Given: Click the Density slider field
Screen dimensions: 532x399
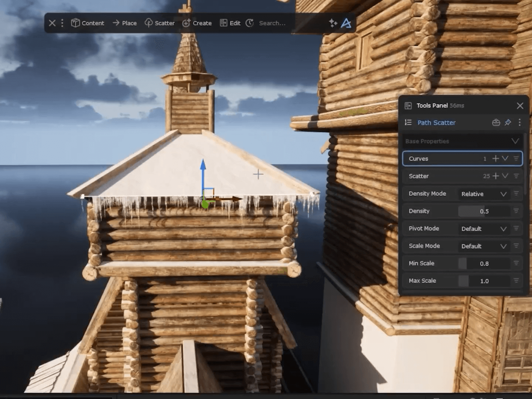Looking at the screenshot, I should click(484, 211).
